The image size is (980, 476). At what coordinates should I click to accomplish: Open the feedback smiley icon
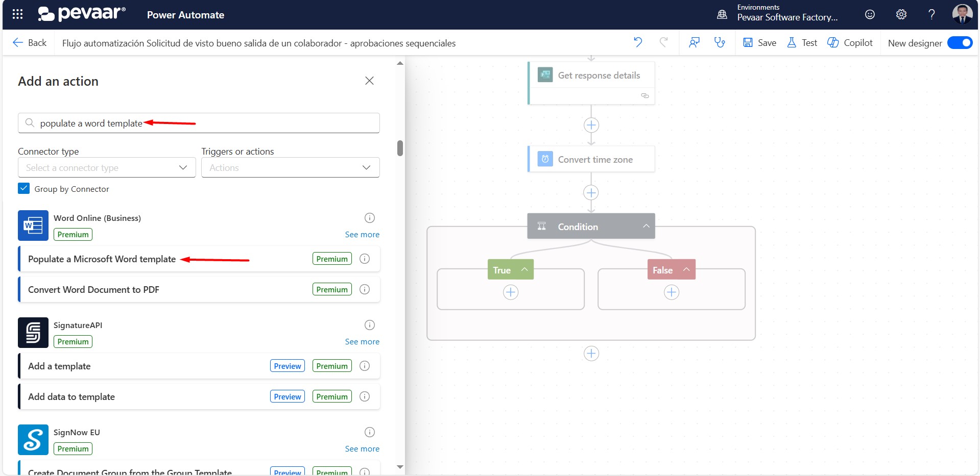click(870, 14)
